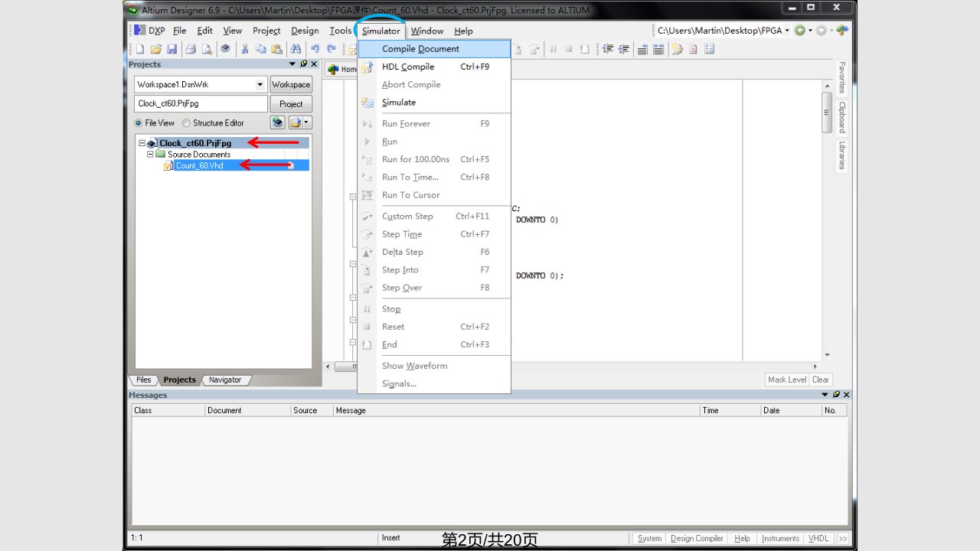Viewport: 980px width, 551px height.
Task: Select the Structure Editor radio button
Action: [x=186, y=123]
